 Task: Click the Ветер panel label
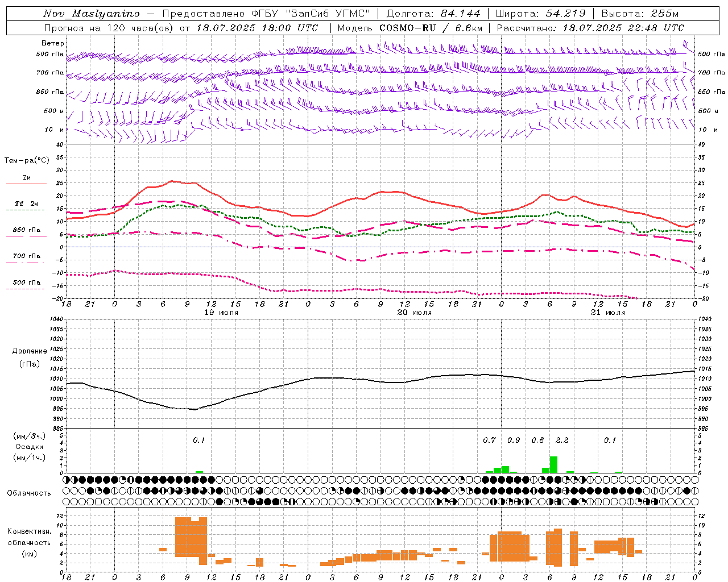pos(53,43)
